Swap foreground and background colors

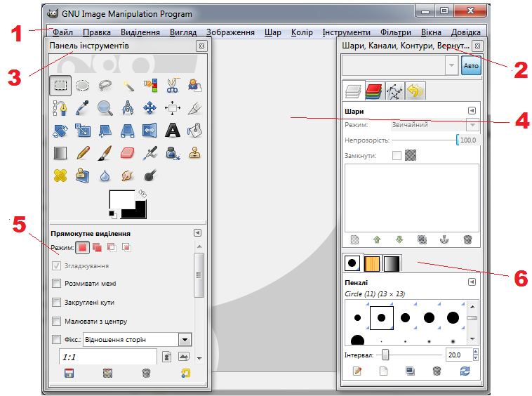point(142,193)
